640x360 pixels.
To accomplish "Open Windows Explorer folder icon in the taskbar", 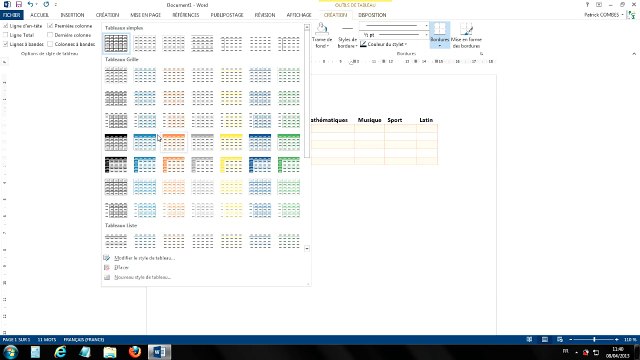I will (109, 352).
